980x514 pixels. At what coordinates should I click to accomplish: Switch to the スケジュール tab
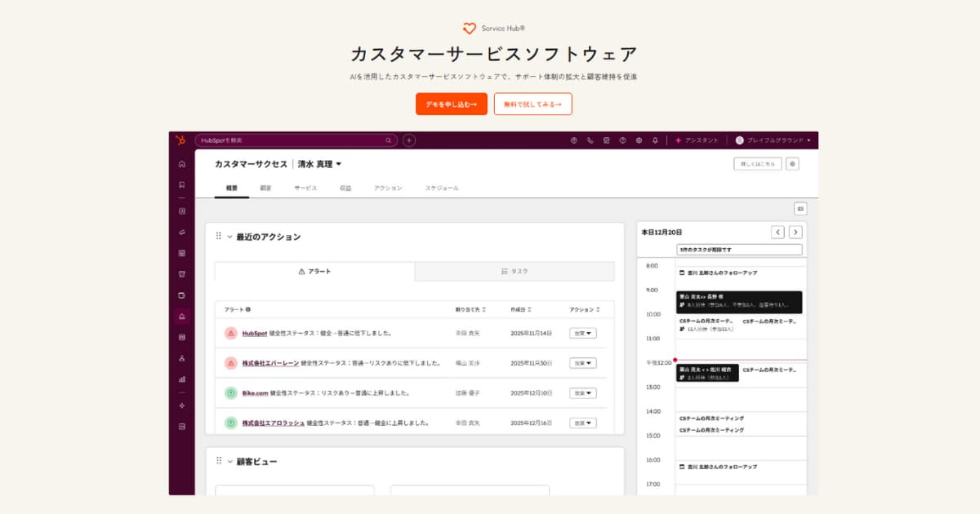441,188
